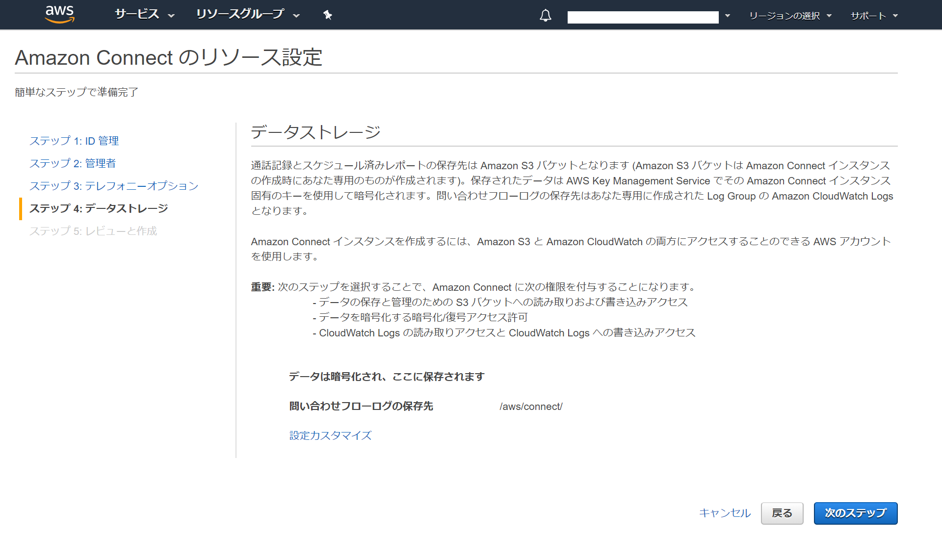The height and width of the screenshot is (560, 942).
Task: Click the データは暗号化され、ここに保存されます text
Action: click(x=387, y=377)
